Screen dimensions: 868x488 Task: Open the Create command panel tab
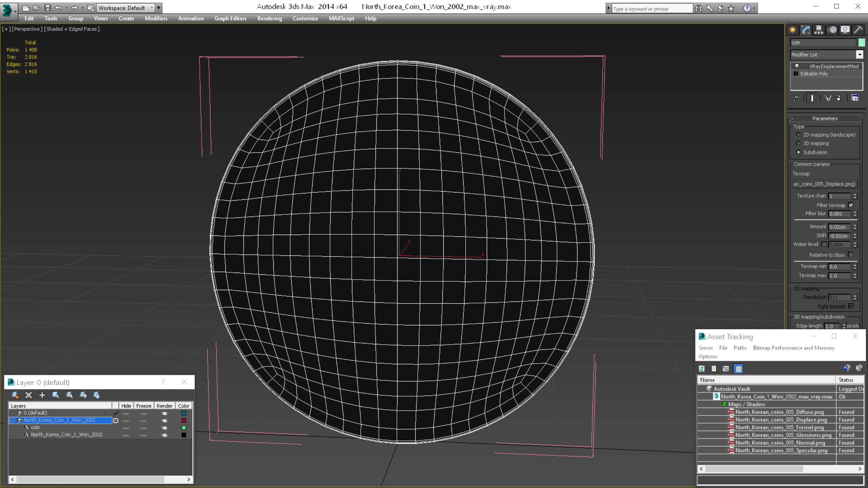tap(793, 30)
